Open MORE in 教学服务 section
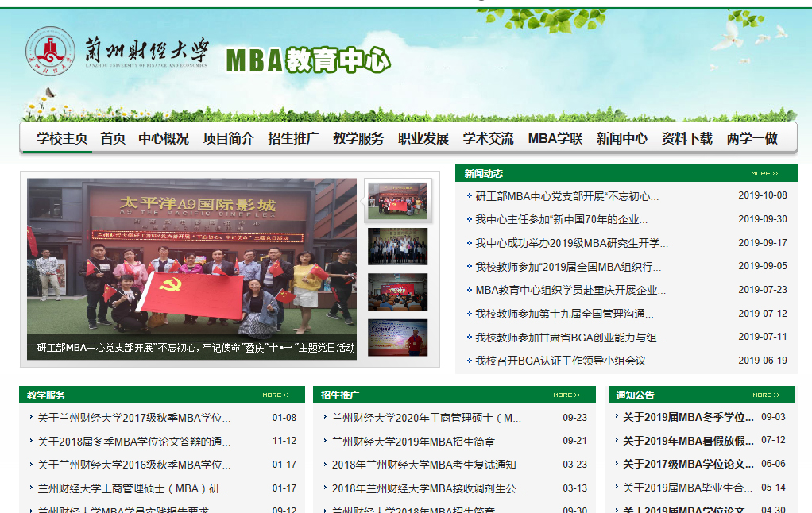The image size is (812, 513). point(276,395)
